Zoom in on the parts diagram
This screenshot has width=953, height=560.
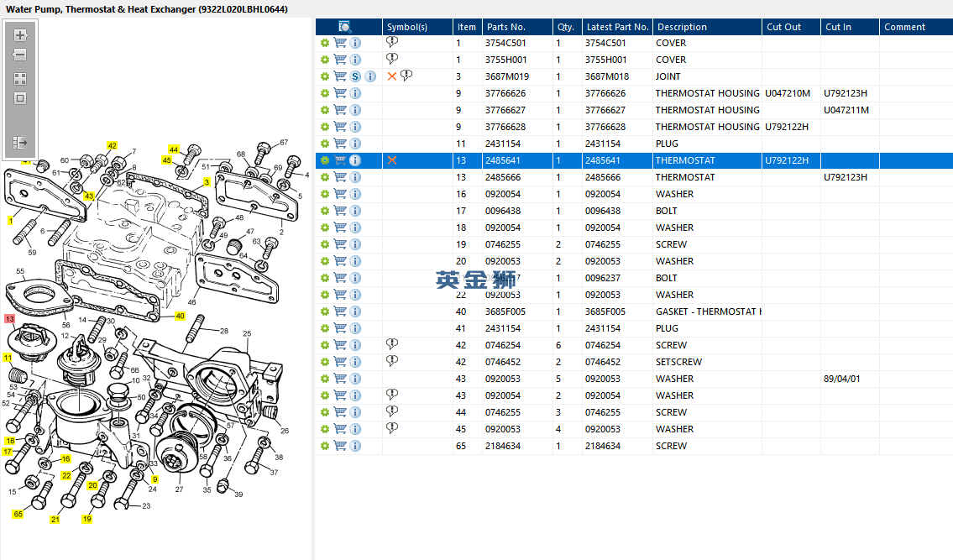pyautogui.click(x=20, y=35)
